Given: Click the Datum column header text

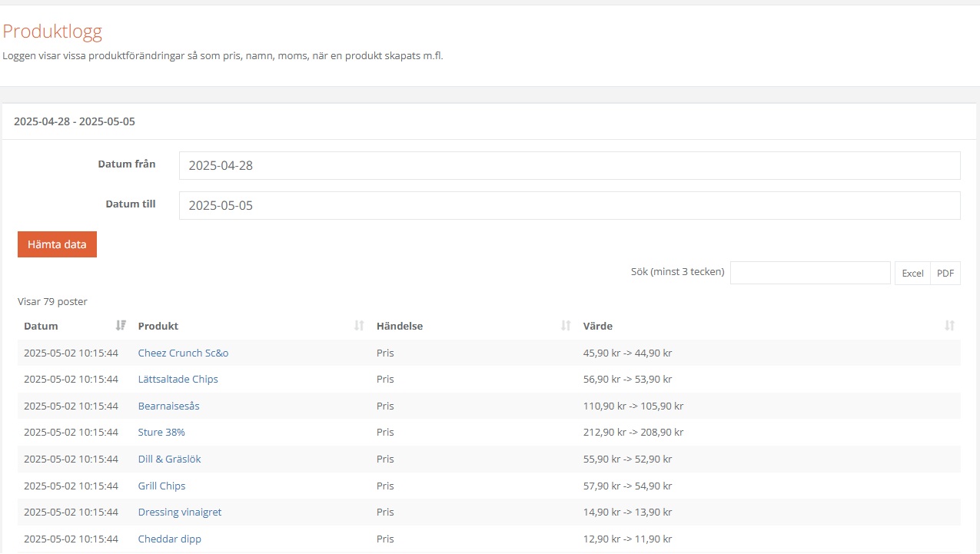Looking at the screenshot, I should point(41,326).
